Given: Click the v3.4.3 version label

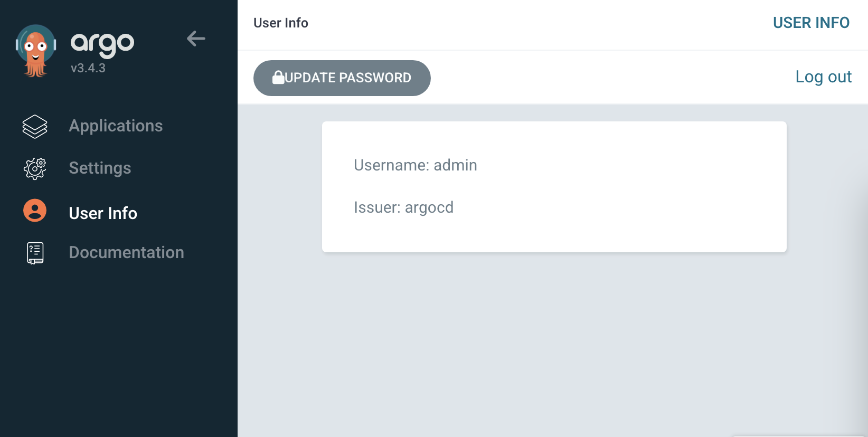Looking at the screenshot, I should tap(88, 68).
